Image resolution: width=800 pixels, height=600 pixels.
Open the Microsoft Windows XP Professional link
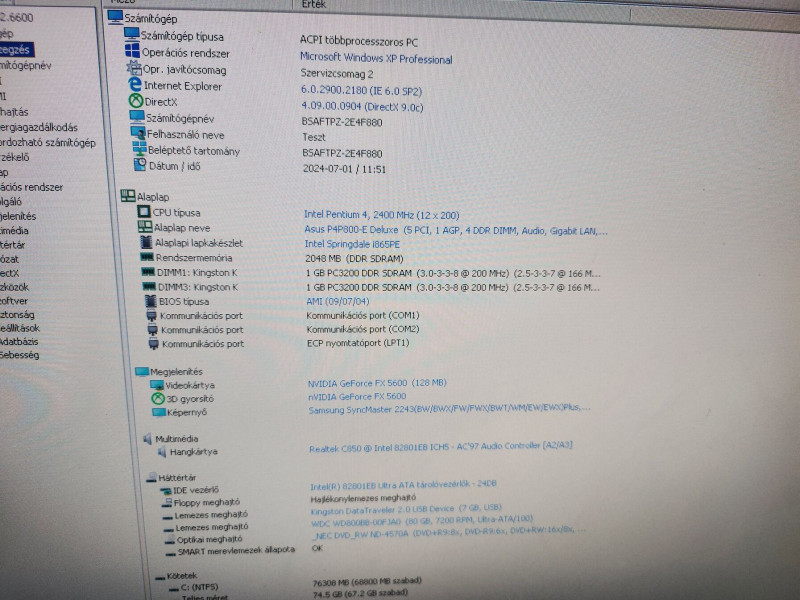376,58
